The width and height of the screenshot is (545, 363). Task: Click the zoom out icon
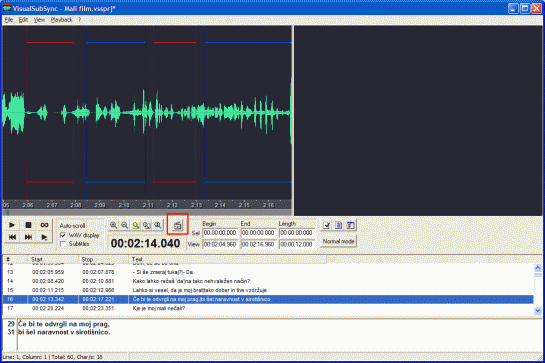(x=124, y=225)
